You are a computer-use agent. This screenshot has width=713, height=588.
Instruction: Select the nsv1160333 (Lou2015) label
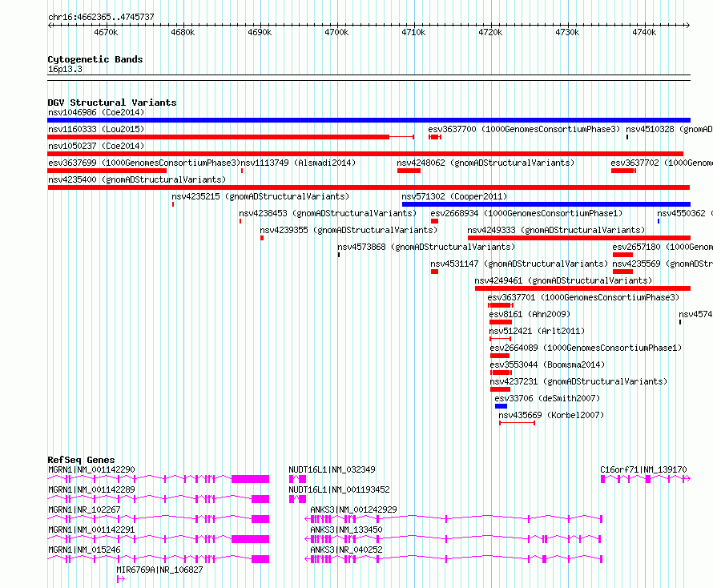point(96,129)
